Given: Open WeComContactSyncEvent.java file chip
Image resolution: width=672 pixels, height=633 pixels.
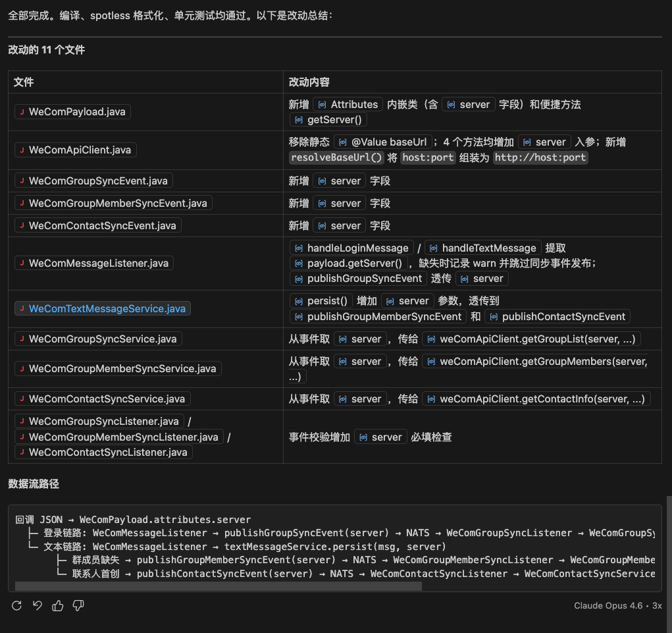Looking at the screenshot, I should [97, 225].
